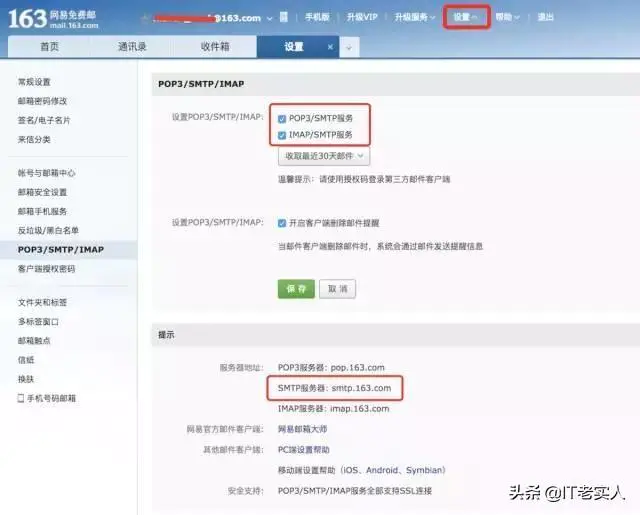The width and height of the screenshot is (640, 515).
Task: Open 换肤 in the sidebar
Action: (x=26, y=379)
